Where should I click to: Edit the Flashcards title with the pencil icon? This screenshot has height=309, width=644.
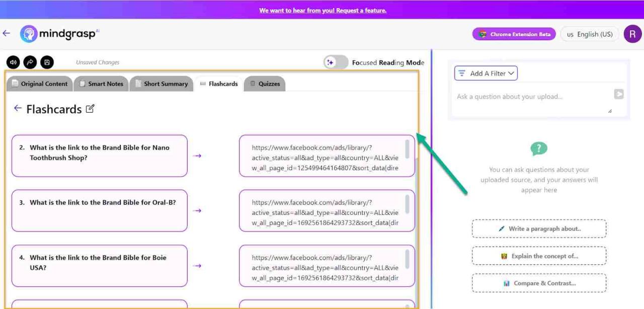click(x=90, y=108)
